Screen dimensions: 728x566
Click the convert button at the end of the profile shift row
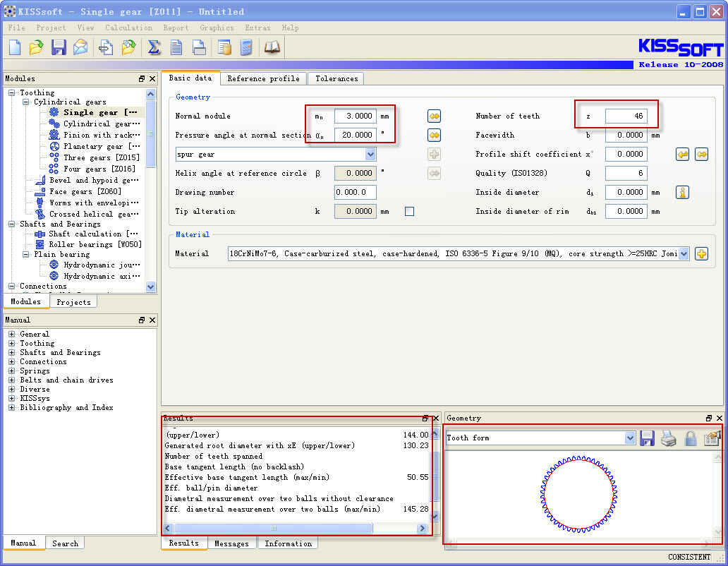[701, 154]
